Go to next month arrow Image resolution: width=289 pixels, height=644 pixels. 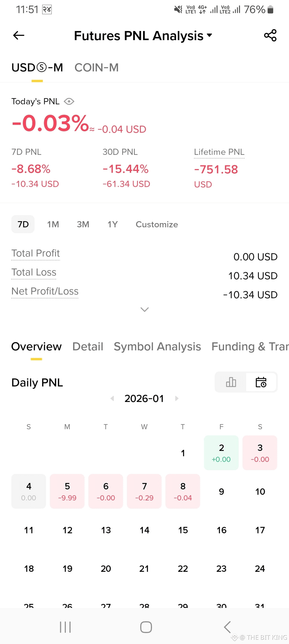point(177,398)
